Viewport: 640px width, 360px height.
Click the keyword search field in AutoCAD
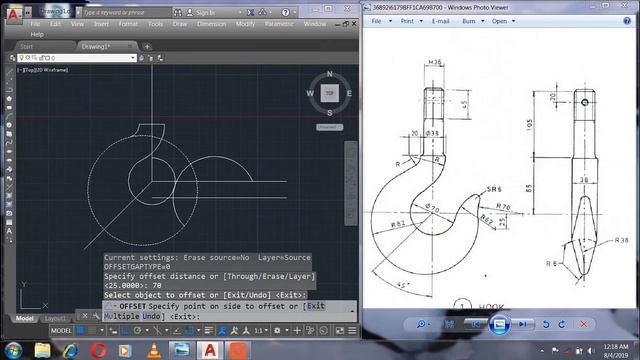tap(127, 13)
